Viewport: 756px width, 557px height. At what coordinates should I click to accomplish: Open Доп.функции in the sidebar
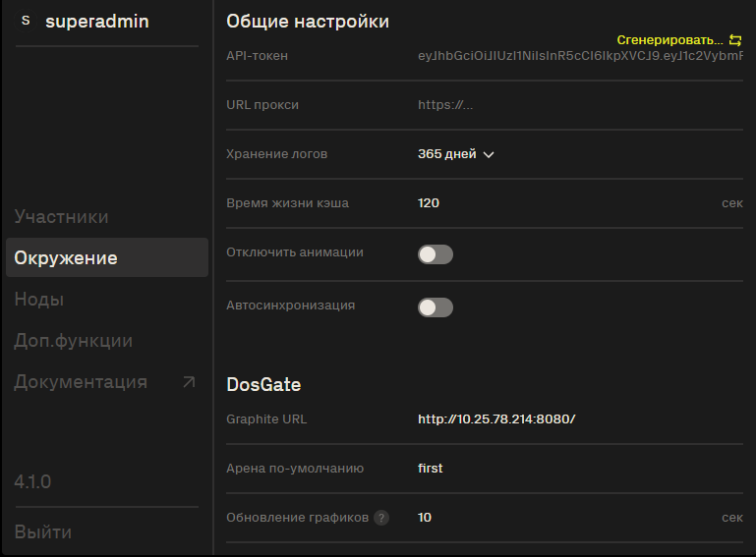74,341
